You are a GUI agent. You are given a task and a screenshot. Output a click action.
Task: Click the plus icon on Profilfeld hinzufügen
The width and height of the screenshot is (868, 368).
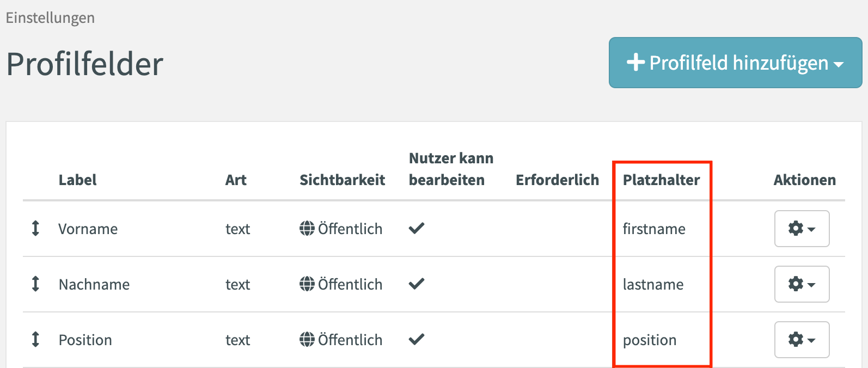click(x=635, y=63)
